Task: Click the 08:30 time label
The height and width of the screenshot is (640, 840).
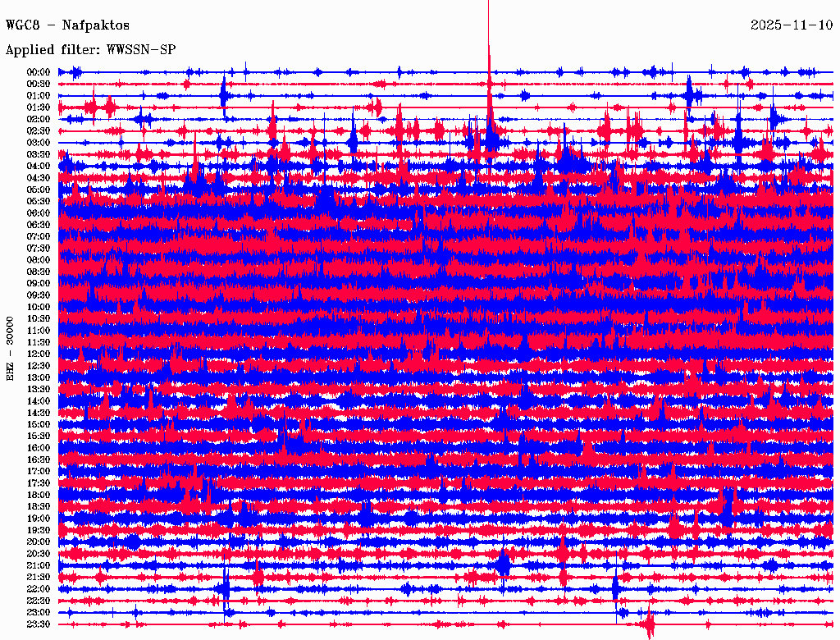Action: click(39, 272)
